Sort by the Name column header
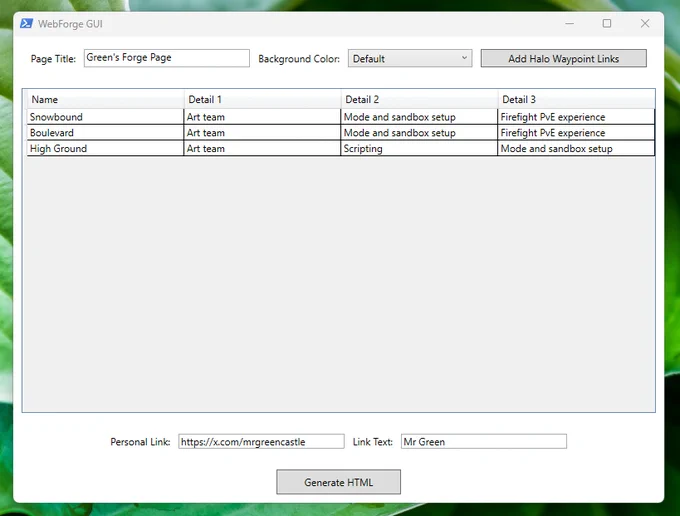 (x=105, y=99)
